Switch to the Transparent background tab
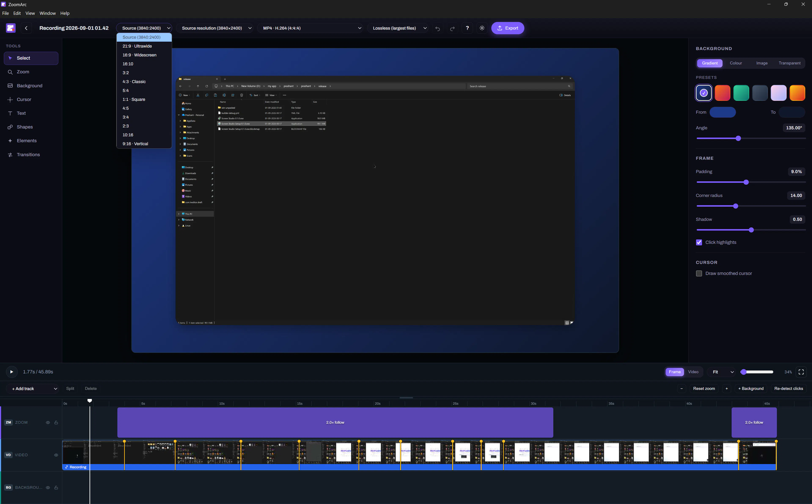Screen dimensions: 812x504 click(x=789, y=63)
